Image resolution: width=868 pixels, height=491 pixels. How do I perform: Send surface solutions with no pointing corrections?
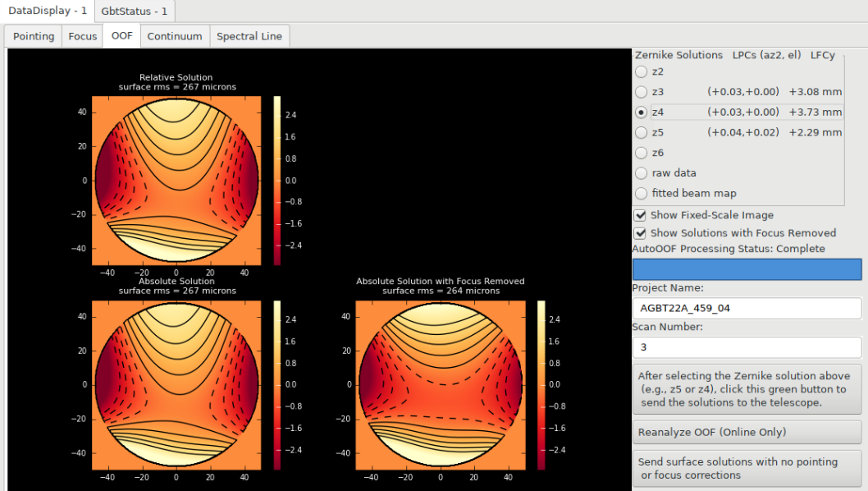(747, 468)
